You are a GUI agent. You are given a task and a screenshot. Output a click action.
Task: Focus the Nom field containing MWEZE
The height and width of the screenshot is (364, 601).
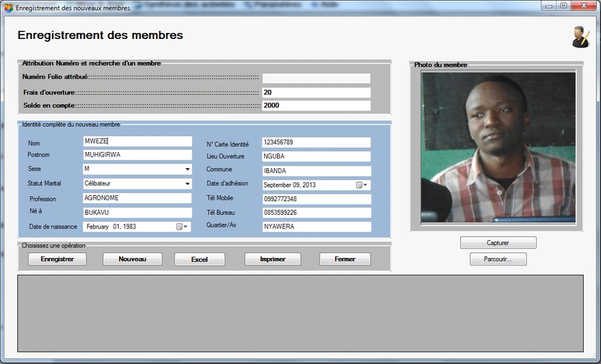pos(137,142)
